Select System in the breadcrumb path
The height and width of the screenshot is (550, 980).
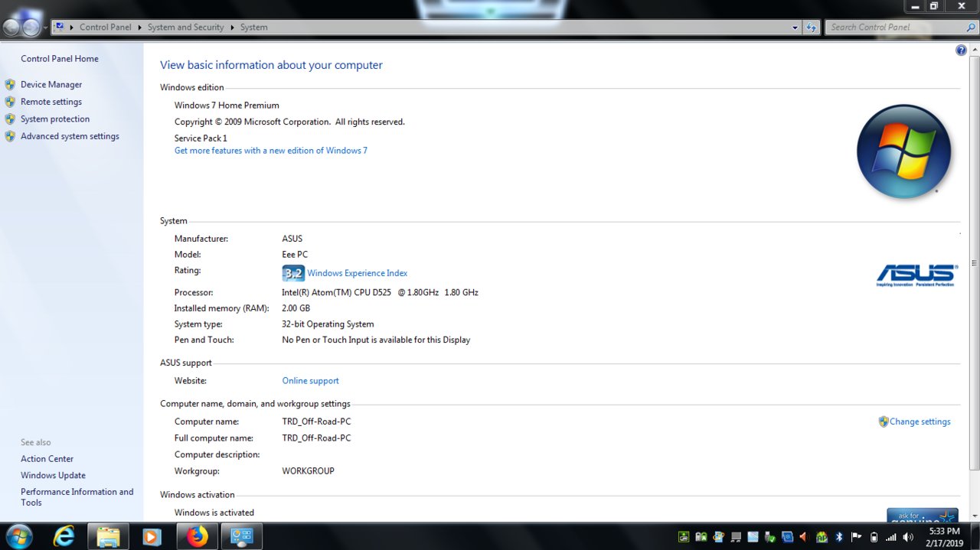254,27
